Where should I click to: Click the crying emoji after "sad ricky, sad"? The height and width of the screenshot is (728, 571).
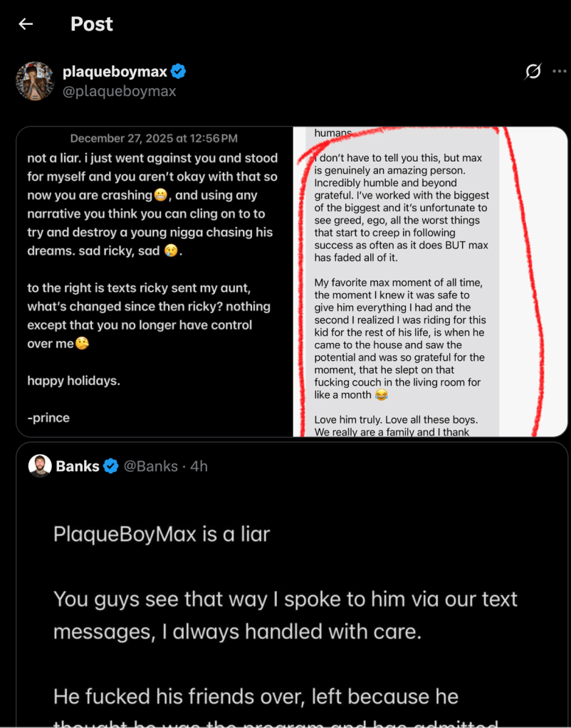pos(170,250)
